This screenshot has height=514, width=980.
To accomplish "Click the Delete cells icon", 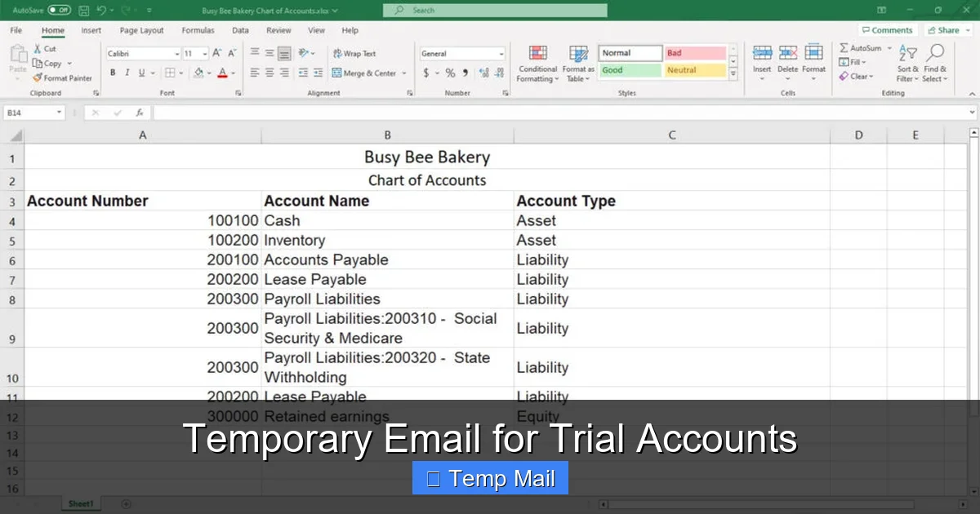I will [788, 53].
